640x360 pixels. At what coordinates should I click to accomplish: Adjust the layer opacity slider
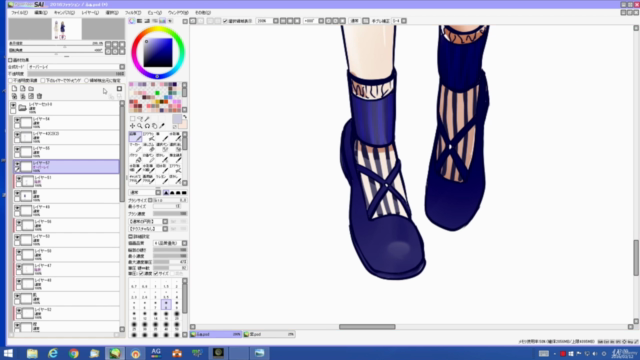(76, 74)
